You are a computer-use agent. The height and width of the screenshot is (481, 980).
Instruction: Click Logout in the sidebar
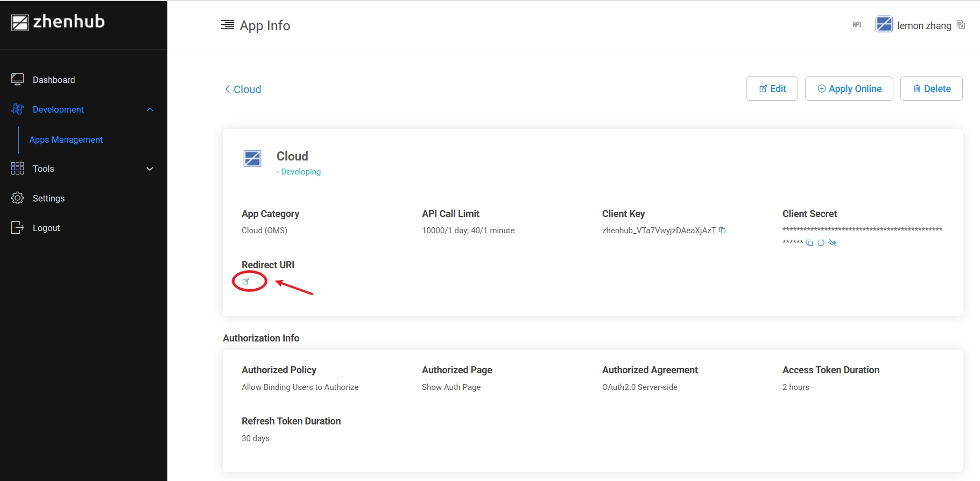coord(46,228)
